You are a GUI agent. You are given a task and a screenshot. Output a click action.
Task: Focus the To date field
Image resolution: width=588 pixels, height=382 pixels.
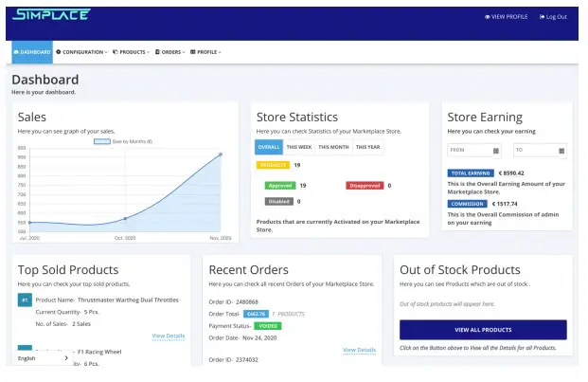(x=540, y=151)
